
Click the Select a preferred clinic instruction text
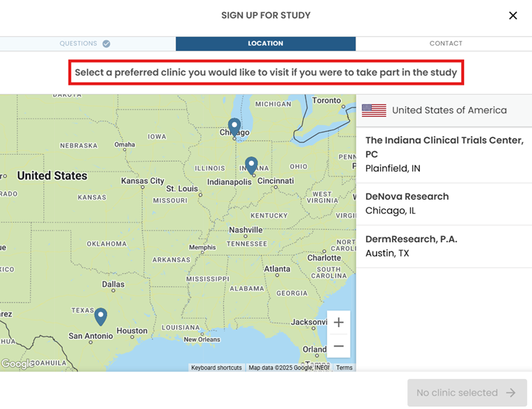[266, 73]
